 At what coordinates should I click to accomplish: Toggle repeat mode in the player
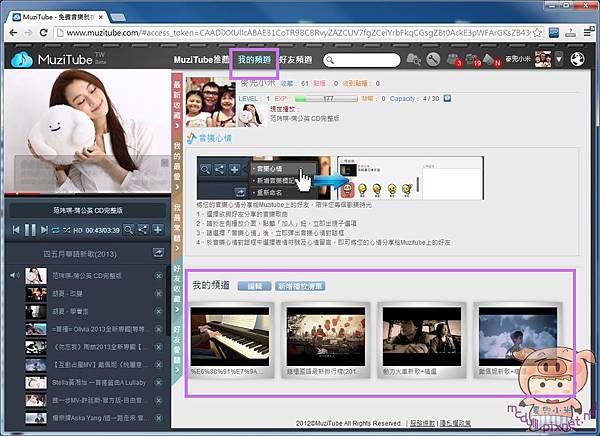point(56,230)
